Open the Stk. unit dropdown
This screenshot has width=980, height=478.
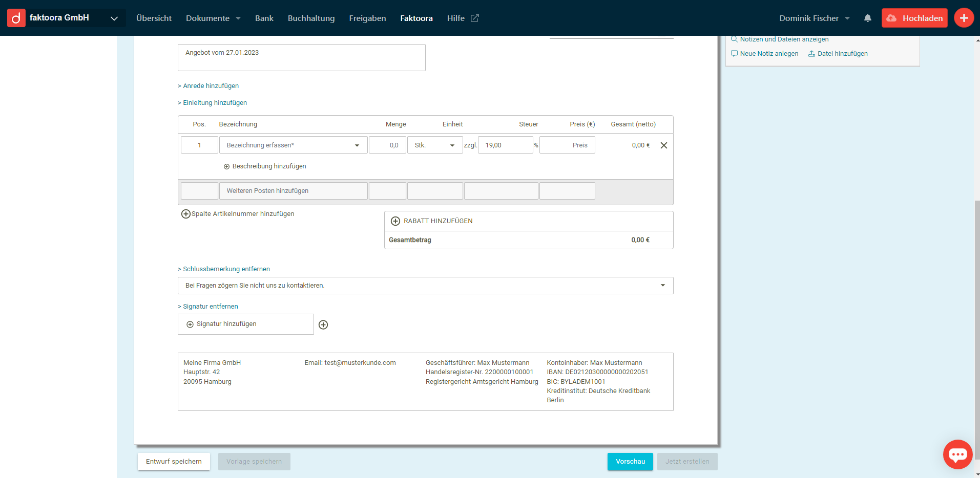tap(434, 145)
